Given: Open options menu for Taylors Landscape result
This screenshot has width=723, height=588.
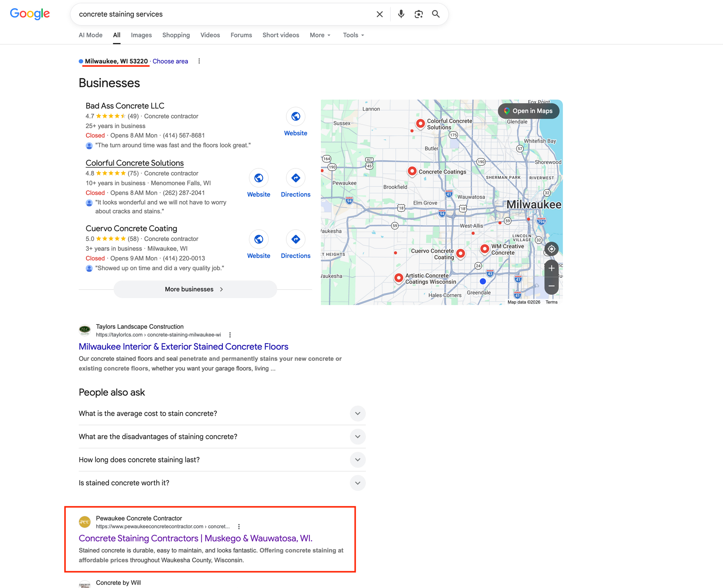Looking at the screenshot, I should pyautogui.click(x=230, y=335).
